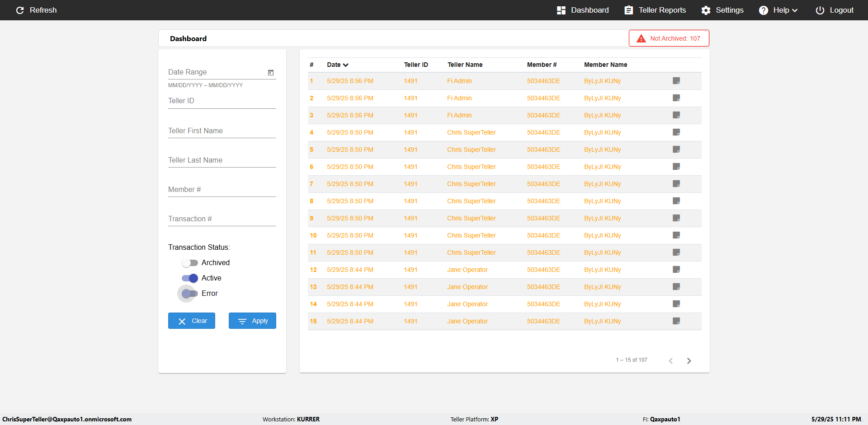Image resolution: width=868 pixels, height=425 pixels.
Task: Click the Apply filter button
Action: tap(252, 321)
